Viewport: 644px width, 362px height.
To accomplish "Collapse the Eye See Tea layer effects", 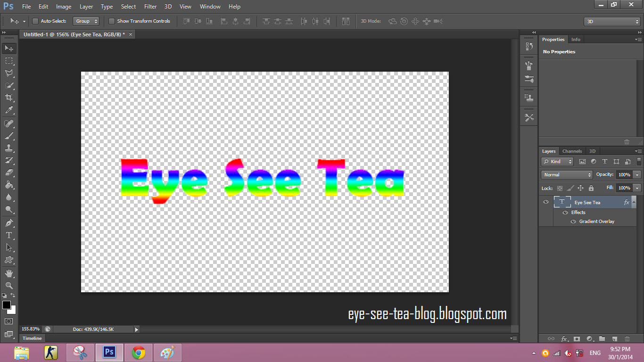I will [633, 202].
